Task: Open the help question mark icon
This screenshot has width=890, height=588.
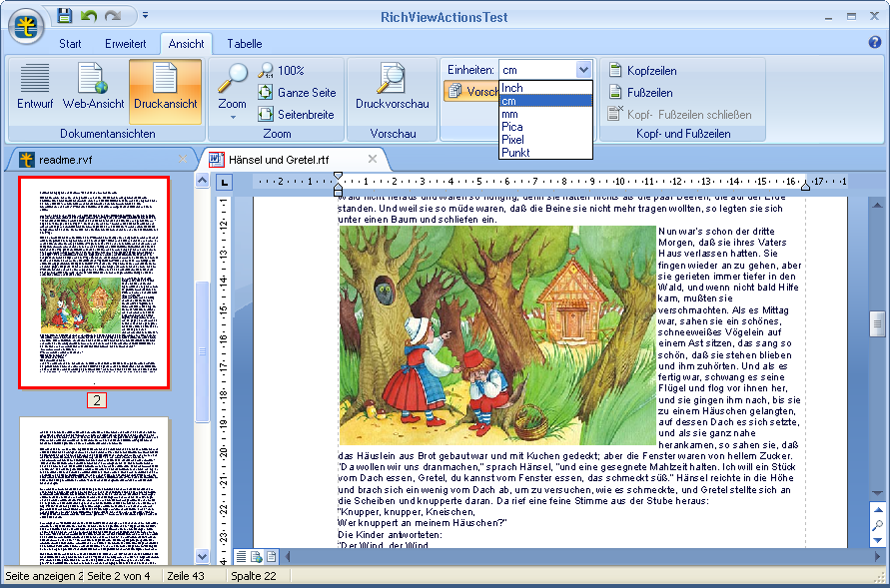Action: click(875, 43)
